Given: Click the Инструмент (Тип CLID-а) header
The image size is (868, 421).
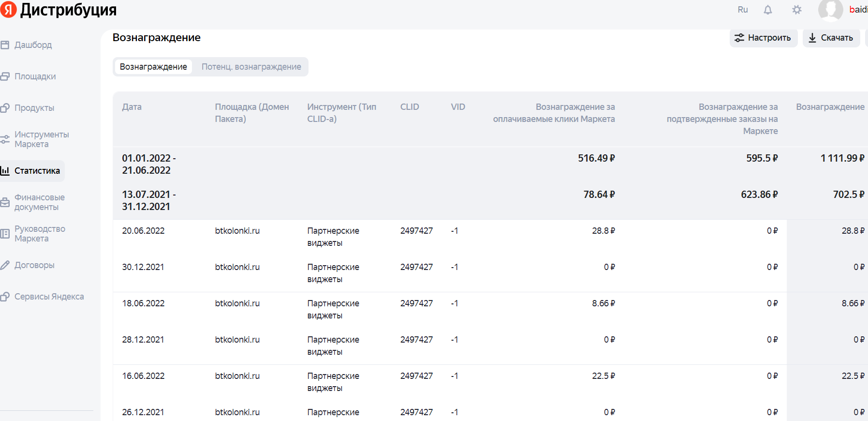Looking at the screenshot, I should [x=341, y=113].
